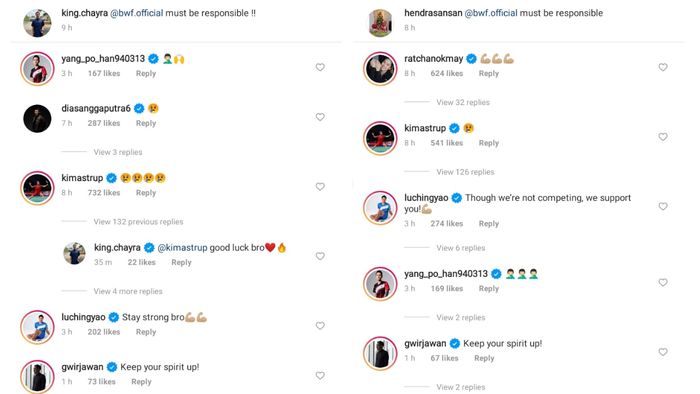Open View 126 replies under kimastrup
The width and height of the screenshot is (700, 394).
coord(465,172)
